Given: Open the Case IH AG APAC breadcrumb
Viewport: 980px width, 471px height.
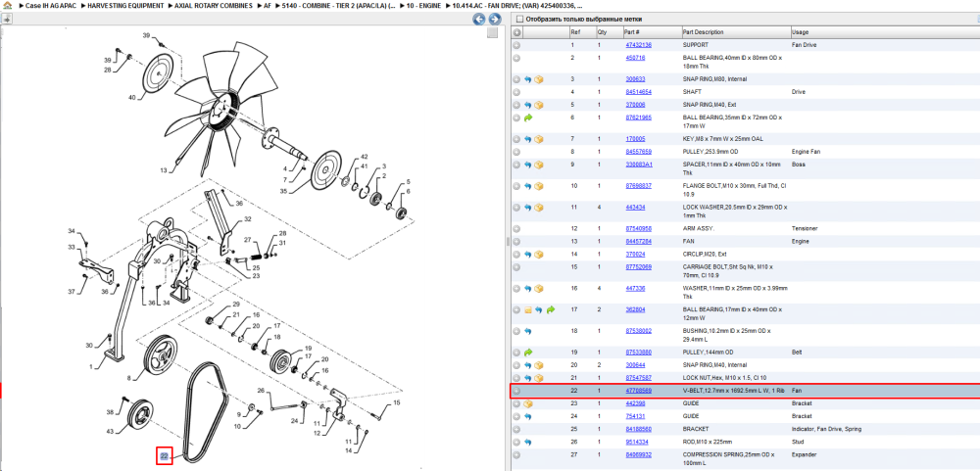Looking at the screenshot, I should [49, 5].
